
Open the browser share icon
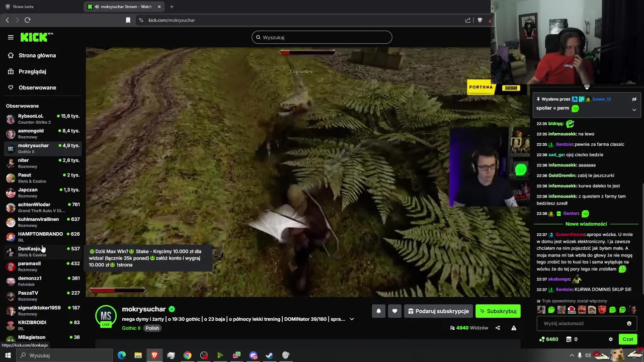(468, 20)
